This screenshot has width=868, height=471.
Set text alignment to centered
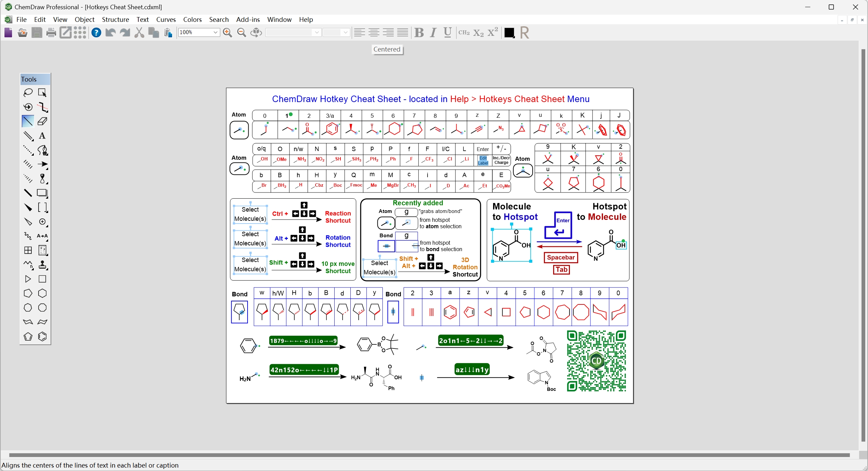click(x=374, y=32)
